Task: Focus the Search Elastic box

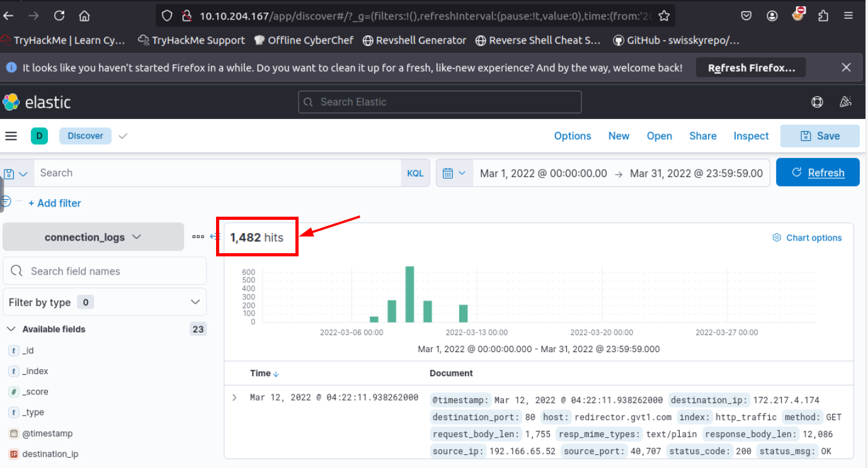Action: pyautogui.click(x=440, y=102)
